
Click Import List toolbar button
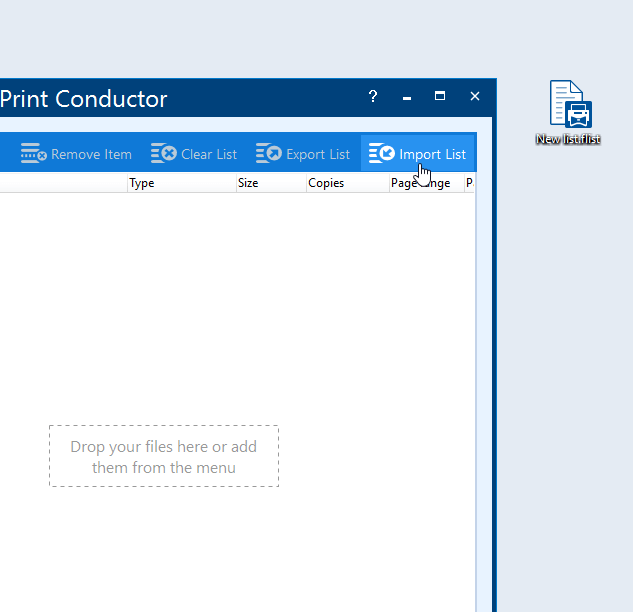pyautogui.click(x=417, y=154)
